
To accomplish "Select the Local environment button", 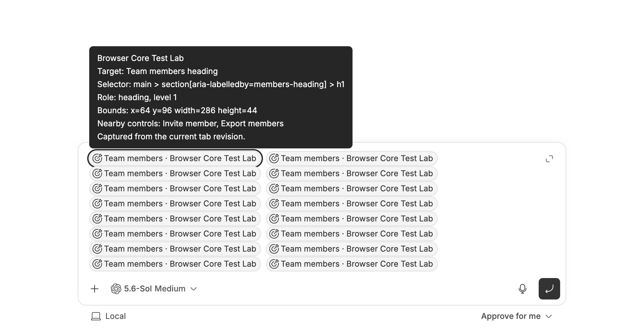I will [x=108, y=316].
